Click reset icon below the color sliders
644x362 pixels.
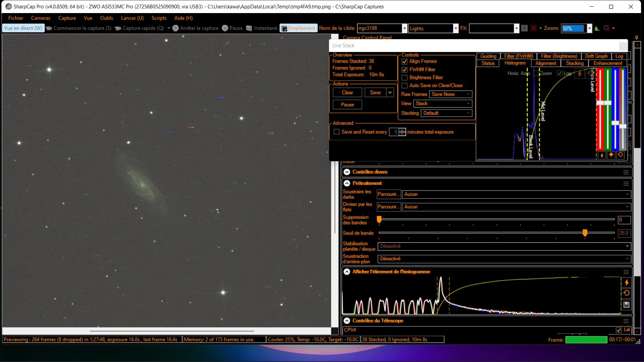point(620,155)
